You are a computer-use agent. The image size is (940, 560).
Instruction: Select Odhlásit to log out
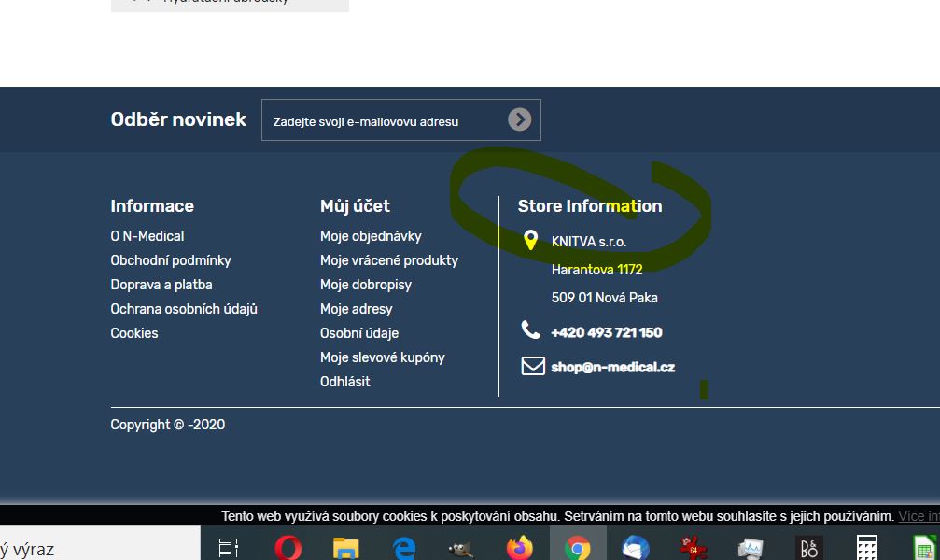[344, 382]
